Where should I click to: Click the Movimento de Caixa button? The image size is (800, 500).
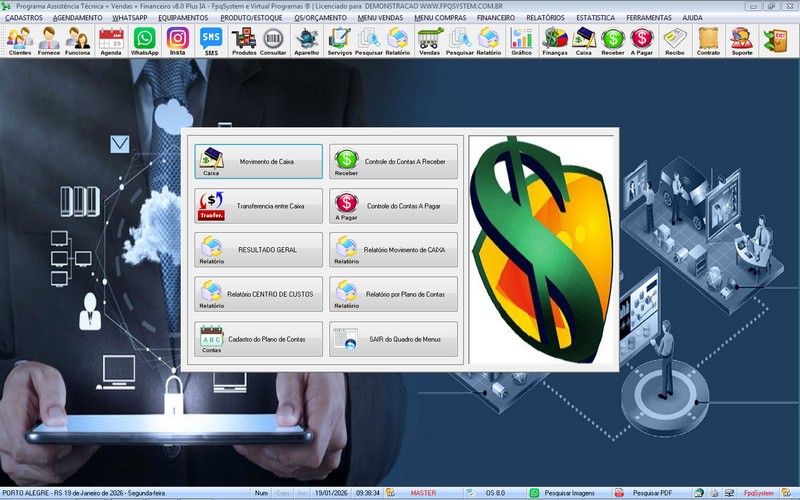258,161
